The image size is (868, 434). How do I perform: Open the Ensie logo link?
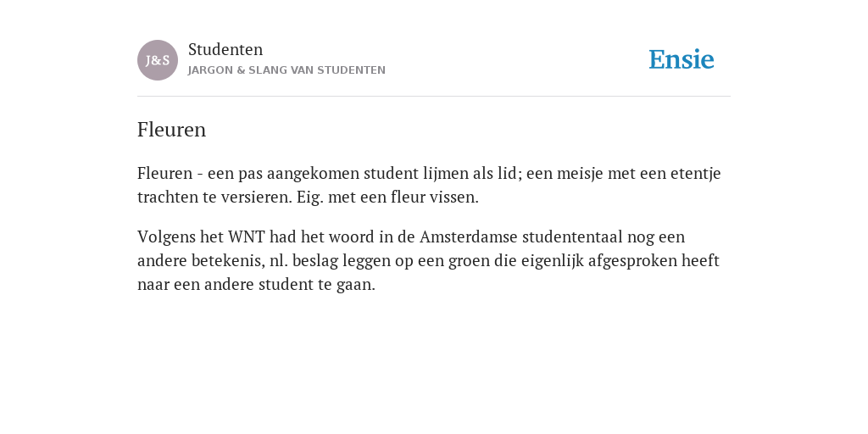pos(682,59)
